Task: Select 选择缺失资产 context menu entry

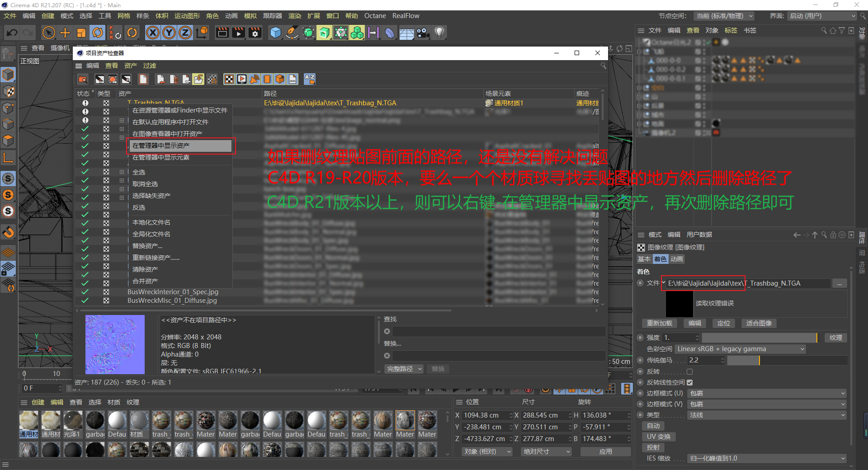Action: click(x=181, y=196)
